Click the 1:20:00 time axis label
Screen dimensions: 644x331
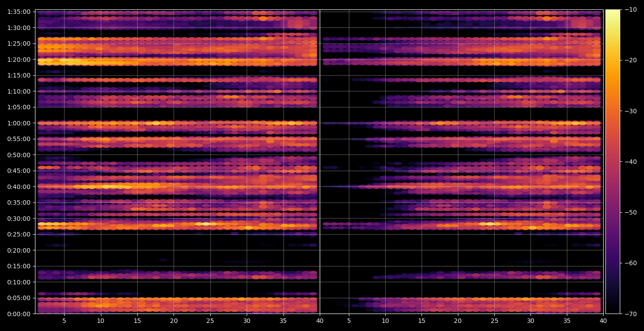pyautogui.click(x=19, y=59)
